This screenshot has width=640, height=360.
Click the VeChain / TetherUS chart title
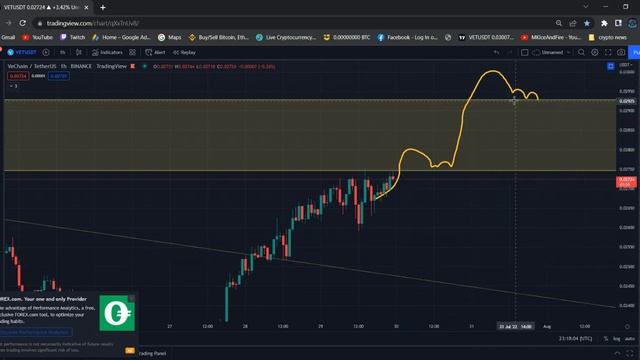32,66
